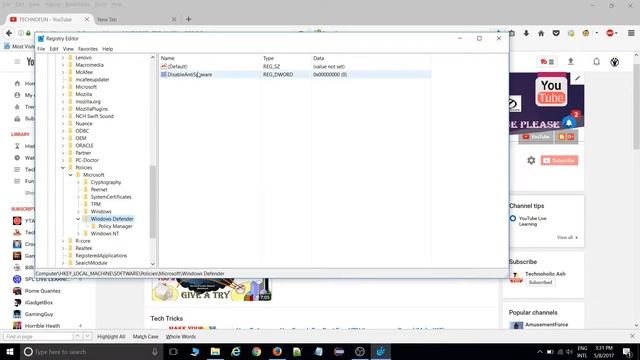This screenshot has width=640, height=360.
Task: Select the ORACLE key
Action: coord(84,146)
